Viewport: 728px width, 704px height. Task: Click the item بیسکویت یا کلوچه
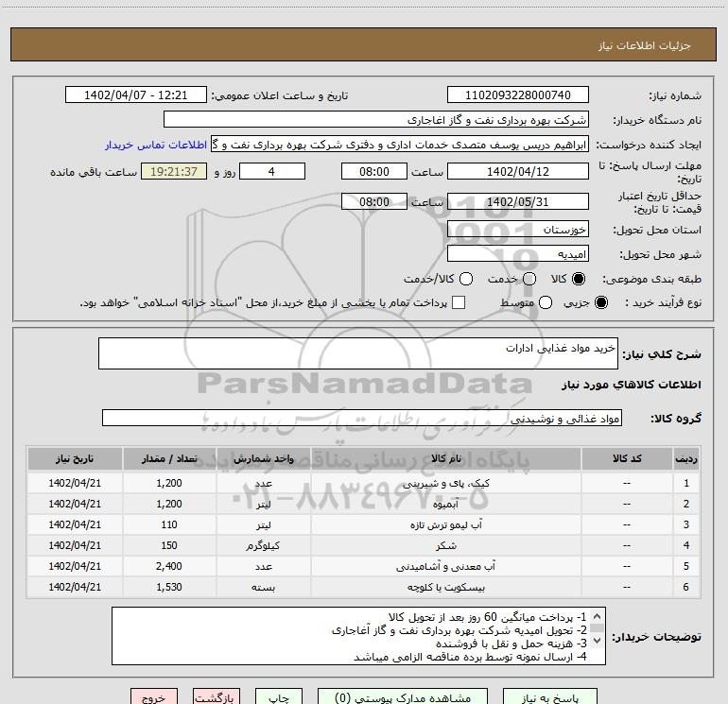tap(445, 587)
